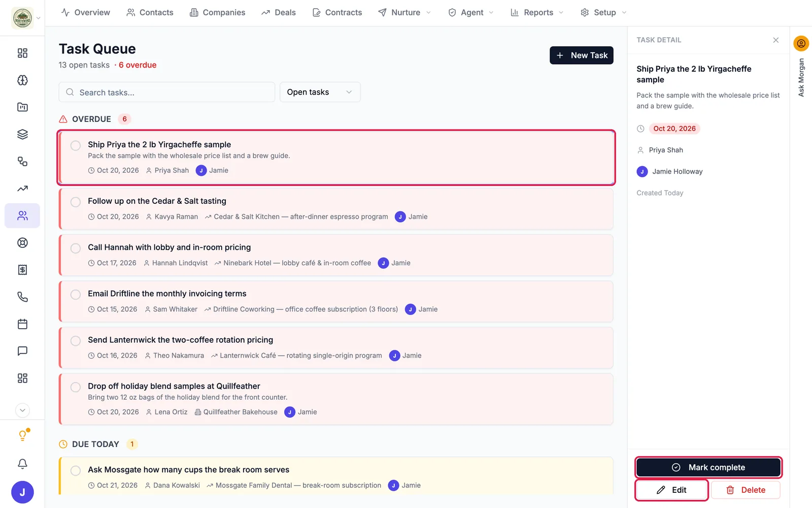Open Ask Mossgate break room task
812x508 pixels.
(336, 476)
